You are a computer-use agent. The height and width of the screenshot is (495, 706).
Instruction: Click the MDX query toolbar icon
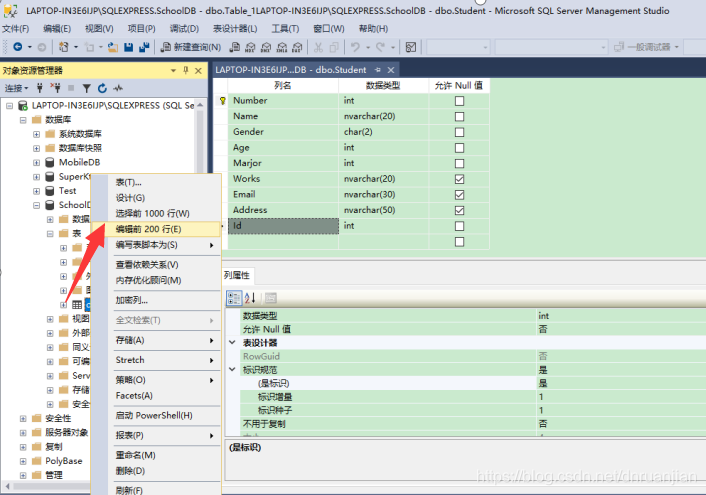click(x=250, y=47)
